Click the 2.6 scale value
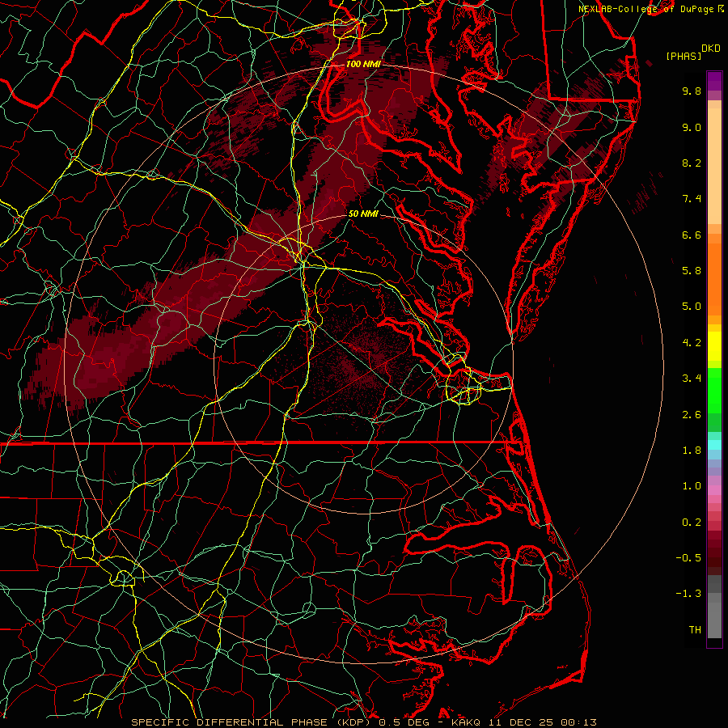This screenshot has width=728, height=728. 692,415
